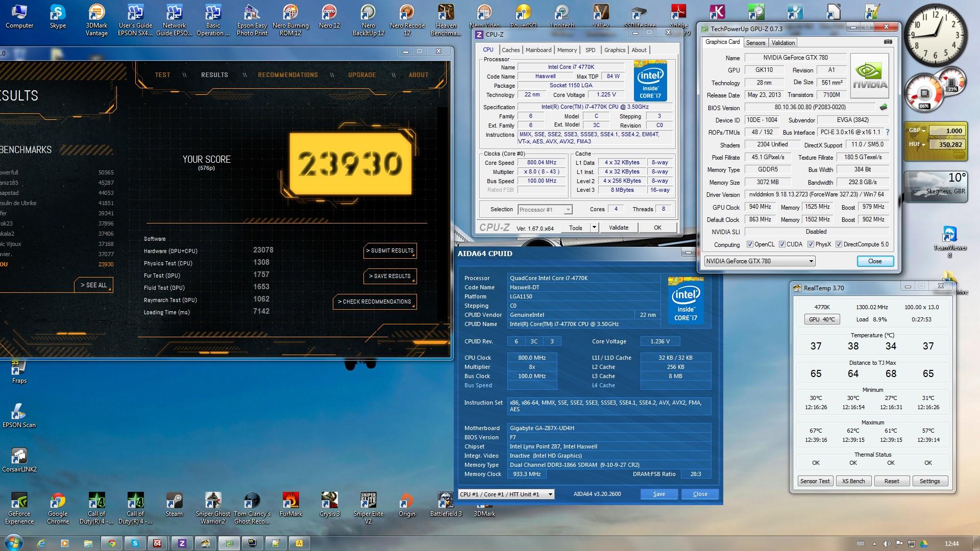Toggle the PhysX checkbox in GPU-Z
The image size is (980, 551).
[811, 244]
